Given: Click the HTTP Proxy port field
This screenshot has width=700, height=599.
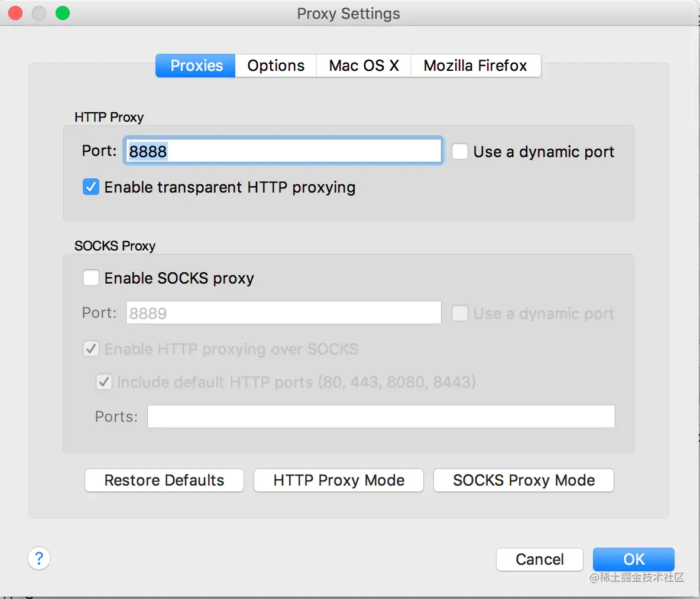Looking at the screenshot, I should tap(283, 151).
